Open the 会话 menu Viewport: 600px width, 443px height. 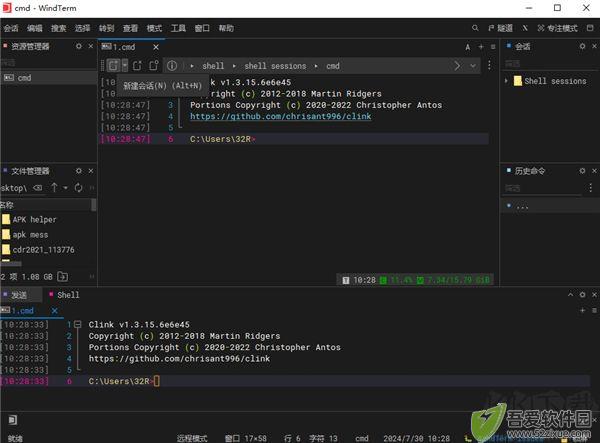pyautogui.click(x=11, y=28)
